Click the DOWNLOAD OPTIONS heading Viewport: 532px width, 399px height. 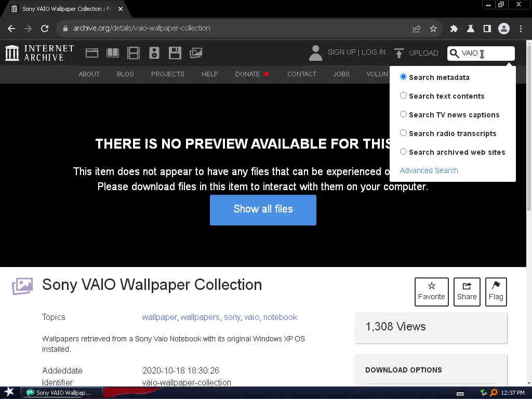[403, 370]
